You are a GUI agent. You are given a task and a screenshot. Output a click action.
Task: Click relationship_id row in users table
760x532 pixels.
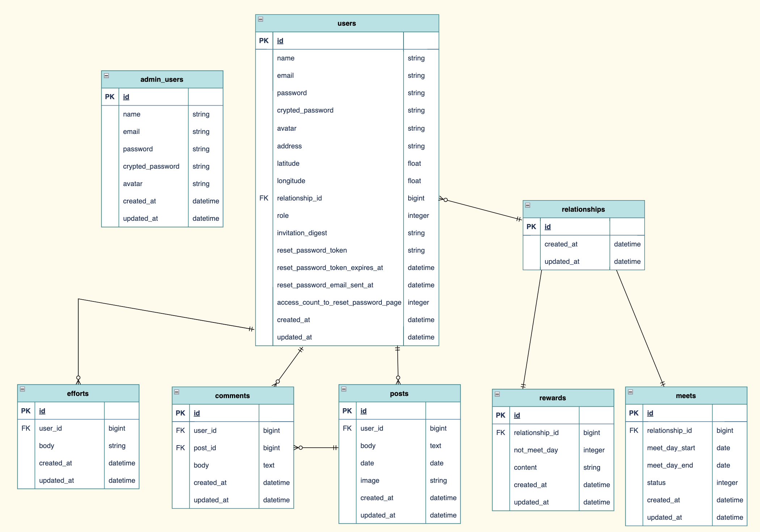click(x=299, y=198)
